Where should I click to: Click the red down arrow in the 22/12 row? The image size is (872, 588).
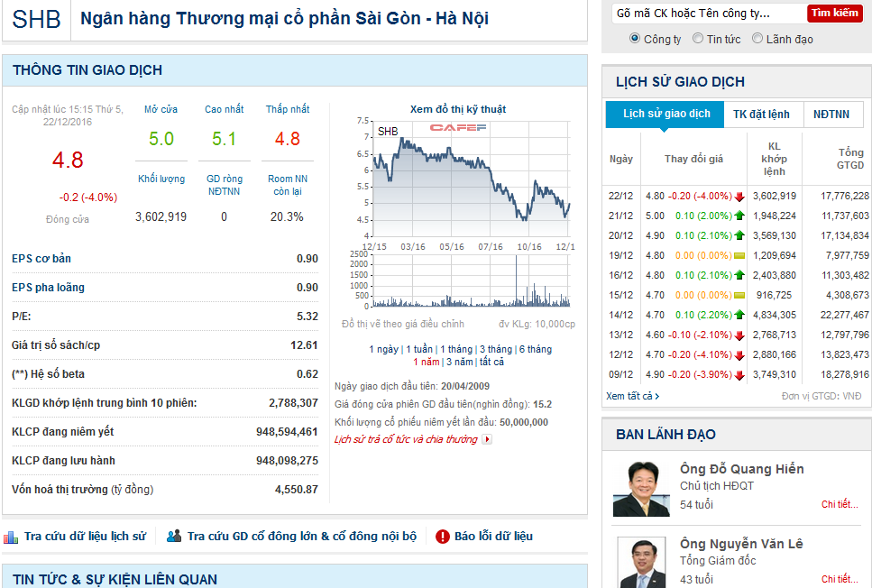739,197
